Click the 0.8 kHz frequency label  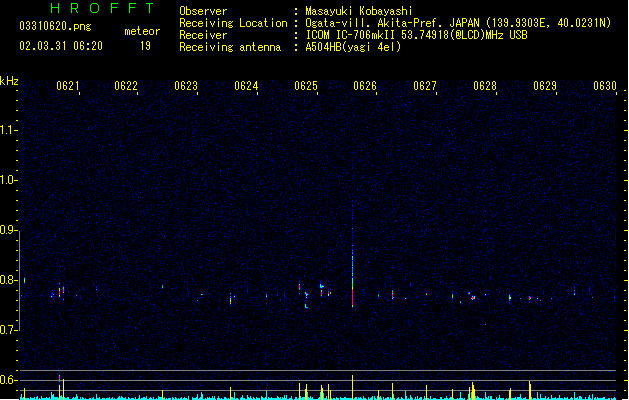[x=8, y=280]
